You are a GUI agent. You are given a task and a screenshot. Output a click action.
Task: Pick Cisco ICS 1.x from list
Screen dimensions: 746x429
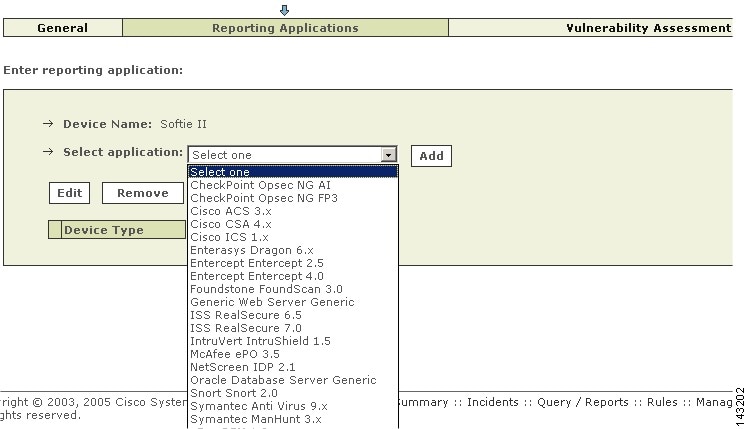(x=293, y=237)
